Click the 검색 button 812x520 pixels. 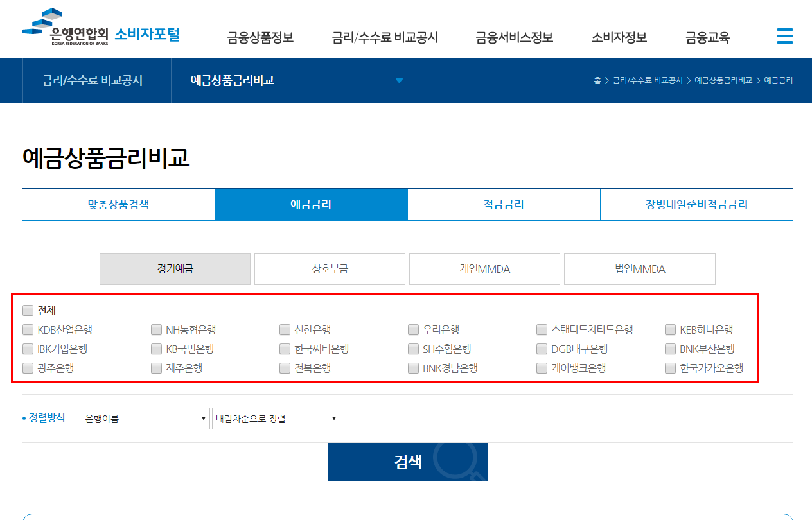pyautogui.click(x=407, y=462)
